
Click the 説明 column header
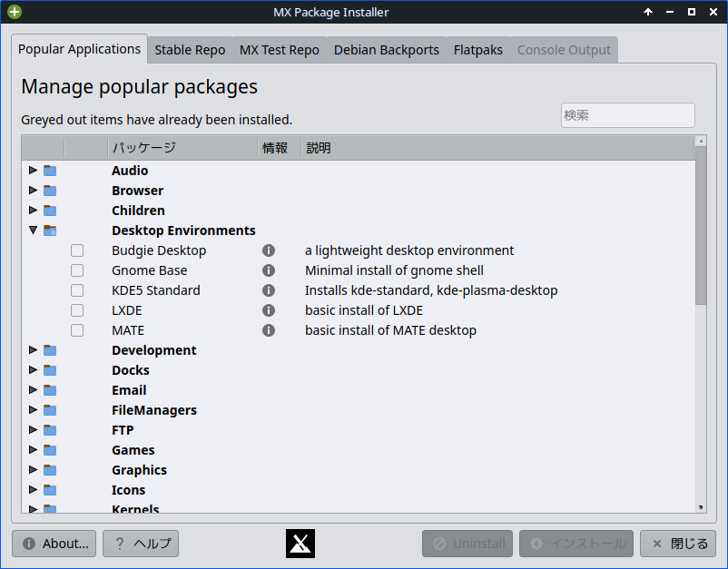(497, 148)
